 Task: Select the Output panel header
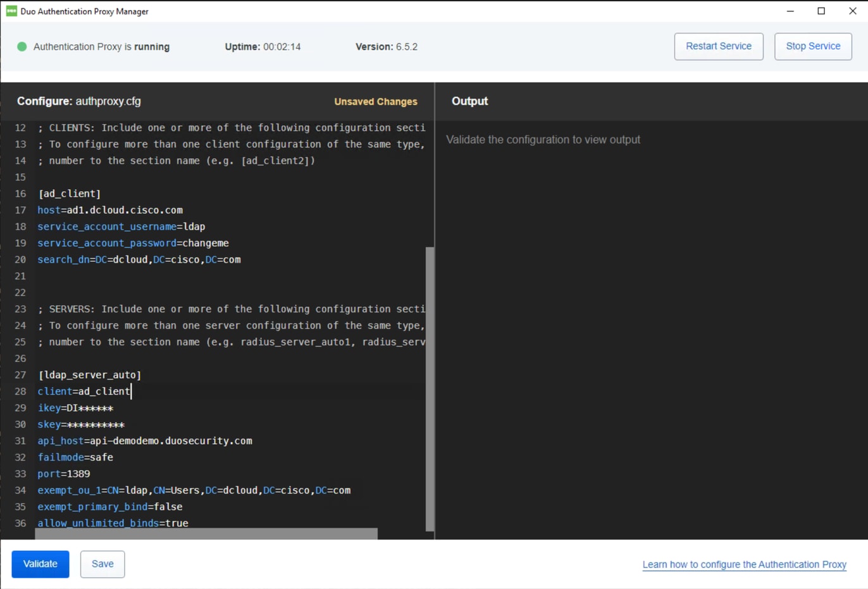469,101
